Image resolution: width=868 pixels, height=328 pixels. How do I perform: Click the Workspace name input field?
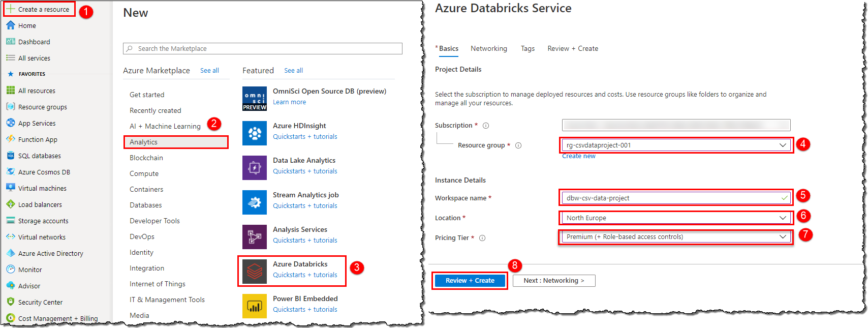click(x=671, y=198)
